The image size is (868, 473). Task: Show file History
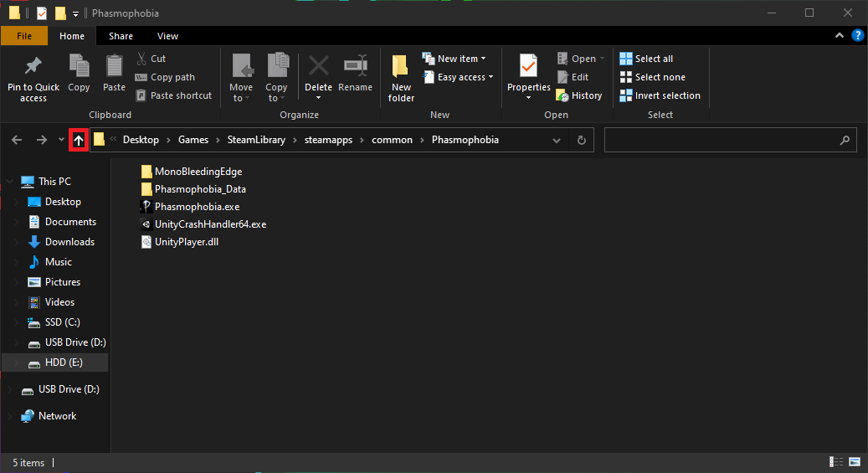pyautogui.click(x=579, y=95)
